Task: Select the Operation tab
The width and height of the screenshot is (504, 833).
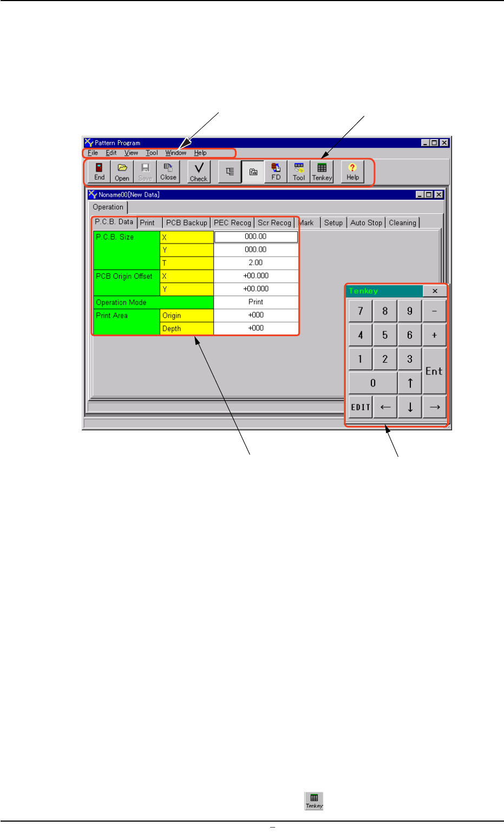Action: click(108, 207)
